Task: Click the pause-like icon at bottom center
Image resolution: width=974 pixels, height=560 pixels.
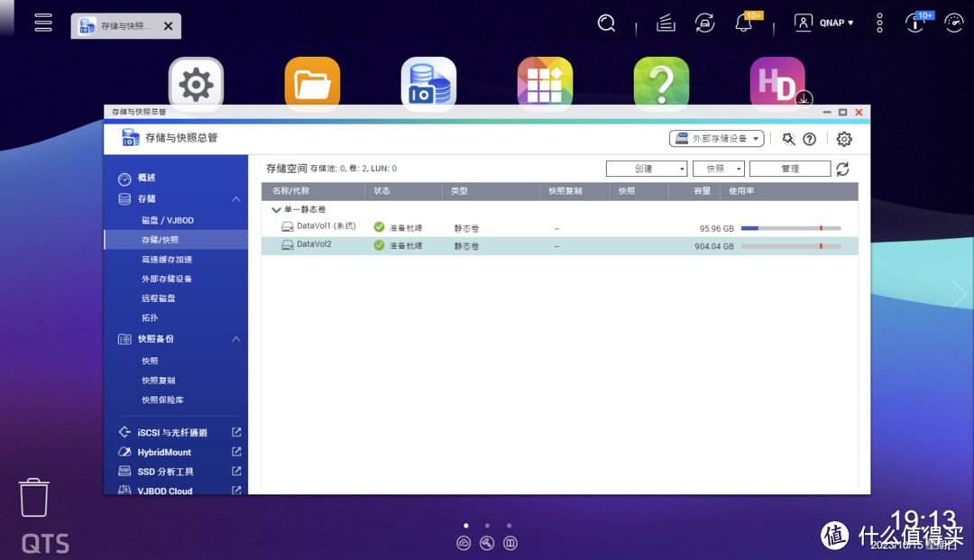Action: click(x=510, y=543)
